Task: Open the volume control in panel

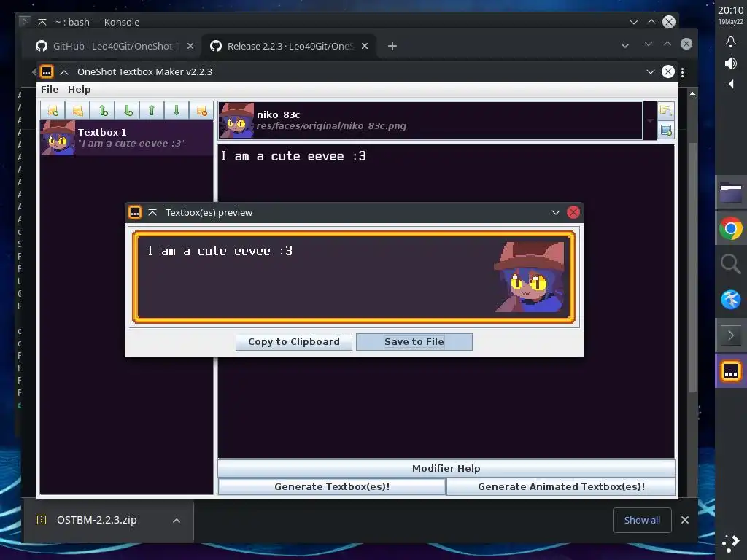Action: (x=731, y=63)
